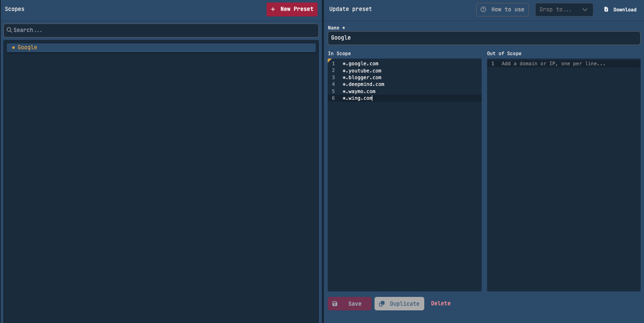Click the *.google.com line
The height and width of the screenshot is (323, 644).
click(360, 64)
